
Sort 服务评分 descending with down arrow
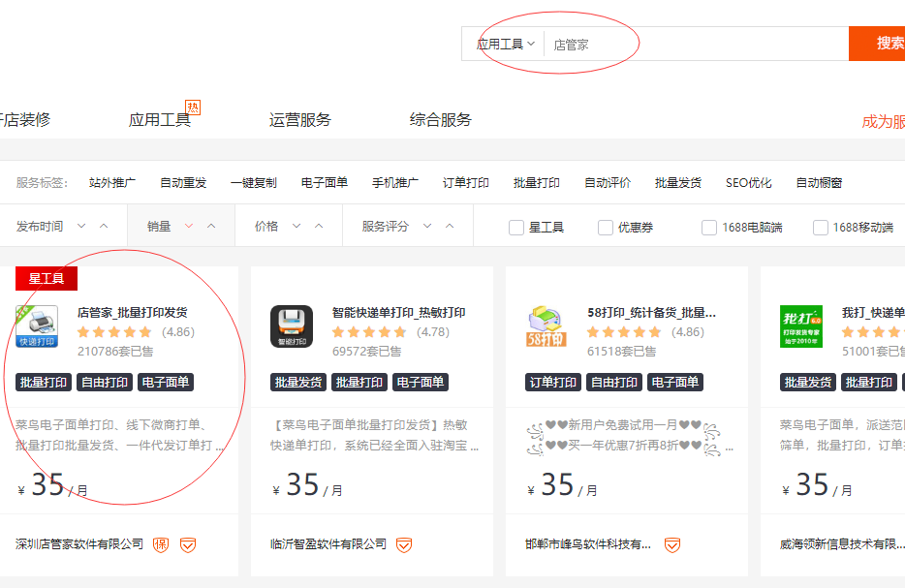coord(427,227)
